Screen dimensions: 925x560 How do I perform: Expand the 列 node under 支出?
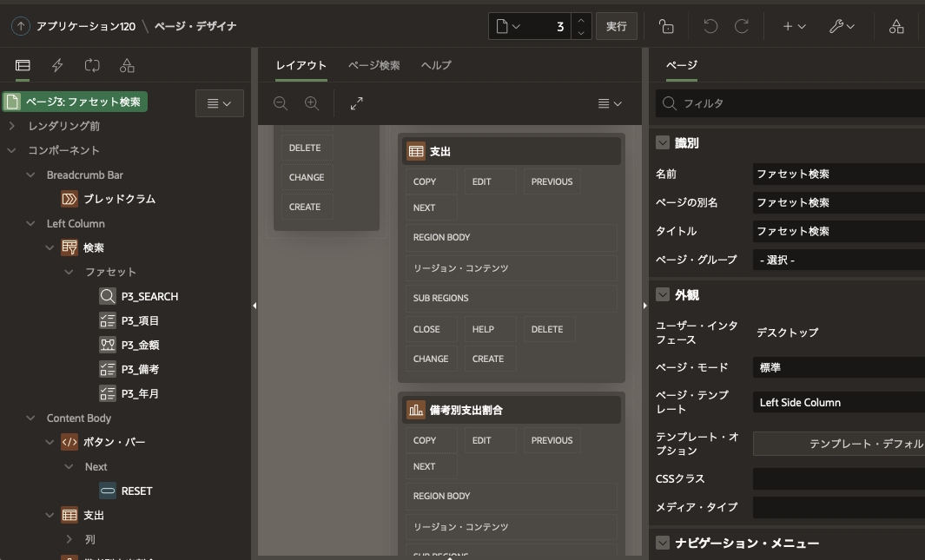point(69,538)
